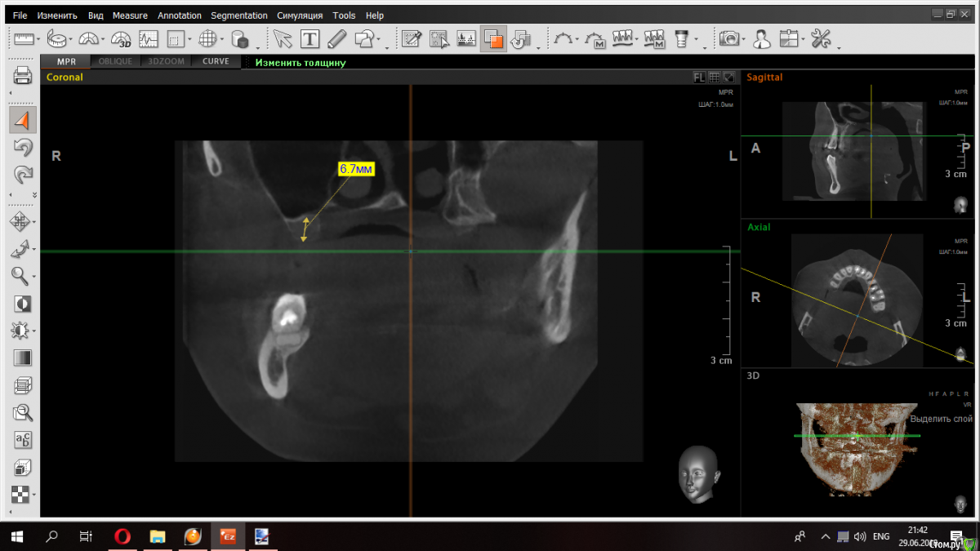
Task: Click the wrench settings tools icon
Action: [x=820, y=38]
